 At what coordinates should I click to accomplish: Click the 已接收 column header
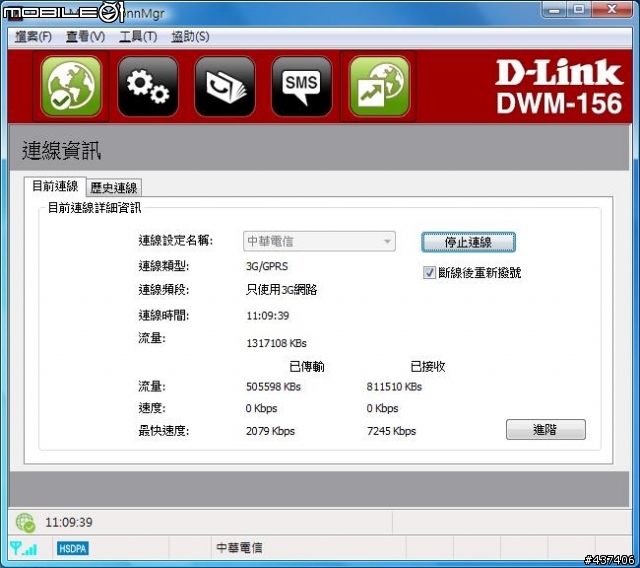pos(427,366)
